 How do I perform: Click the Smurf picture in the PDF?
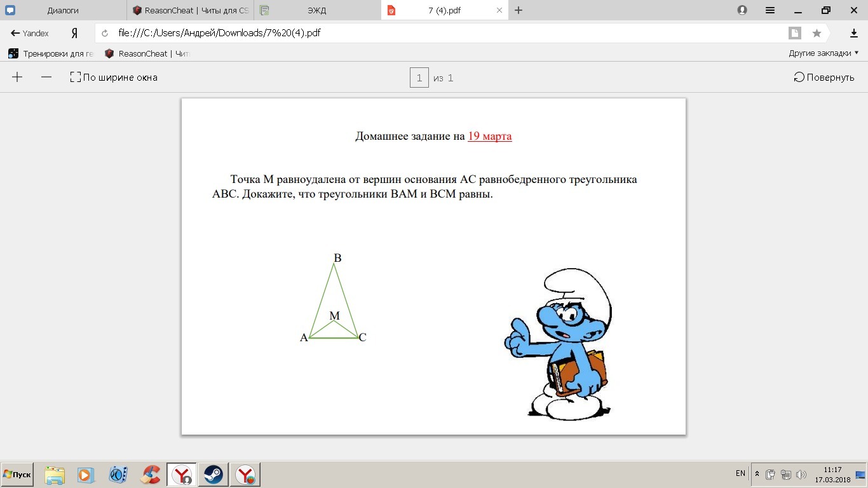pyautogui.click(x=559, y=344)
